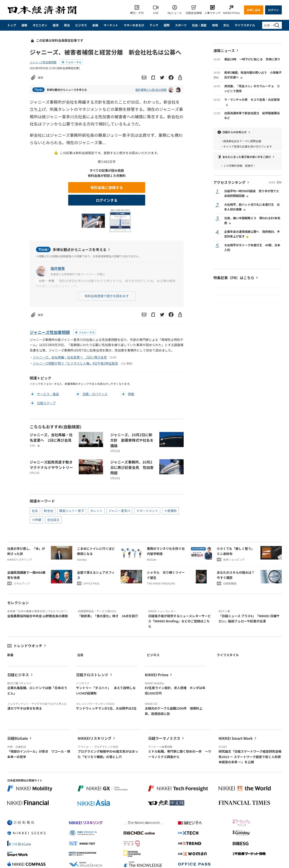This screenshot has height=868, width=289.
Task: Open the ライフスタイル navigation tab
Action: pos(245,25)
